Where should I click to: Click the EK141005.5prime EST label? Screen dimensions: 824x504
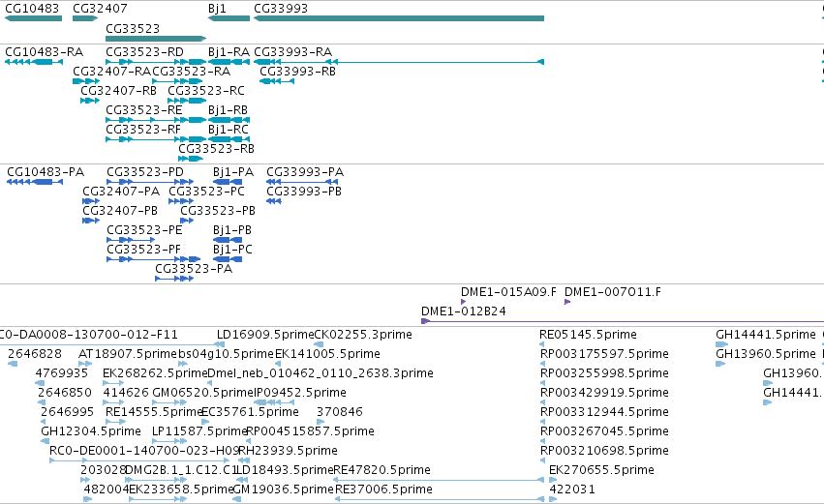click(327, 354)
